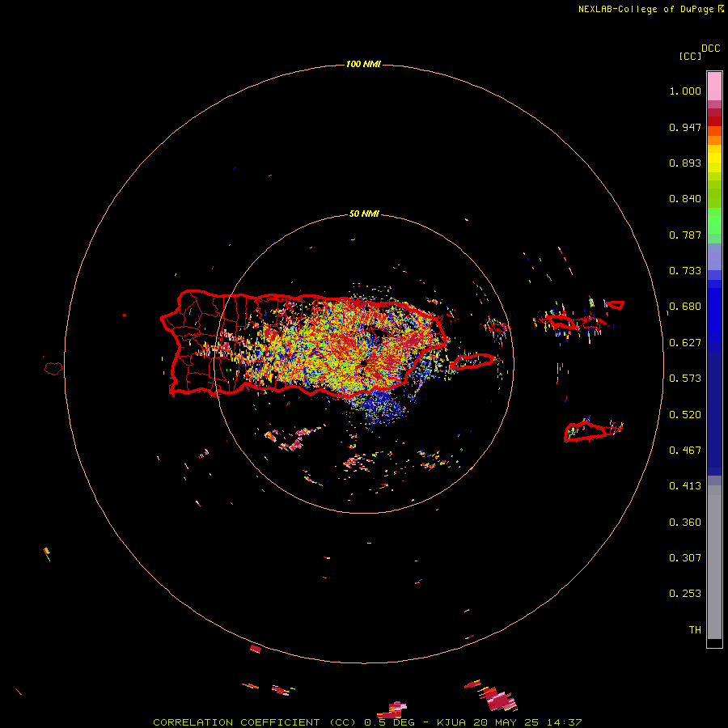The height and width of the screenshot is (728, 728).
Task: Click the 0.787 color scale value
Action: click(x=685, y=235)
